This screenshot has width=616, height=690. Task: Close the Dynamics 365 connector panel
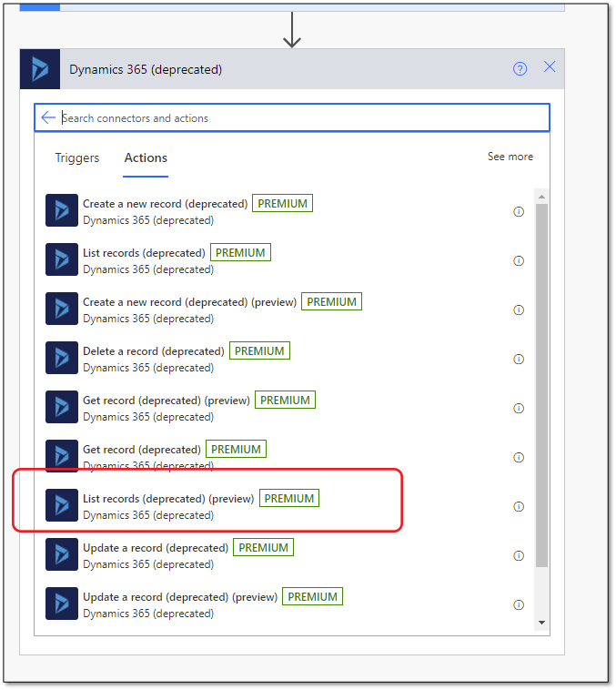point(550,66)
